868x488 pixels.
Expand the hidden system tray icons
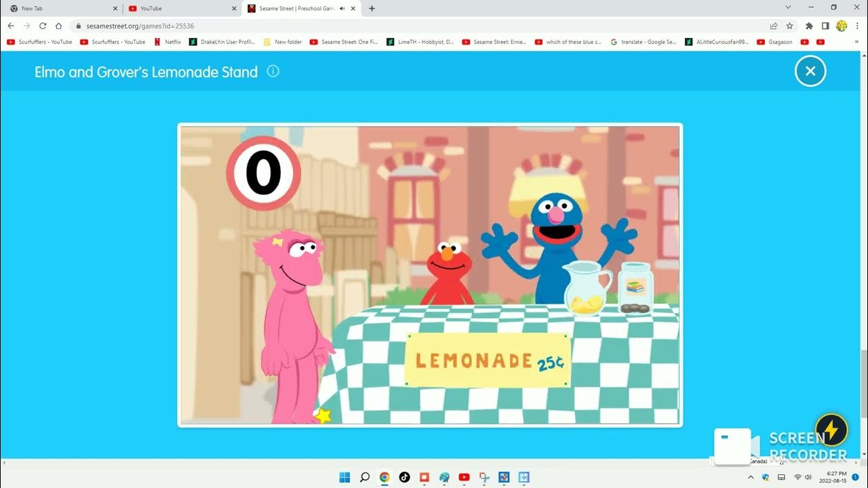click(x=751, y=477)
